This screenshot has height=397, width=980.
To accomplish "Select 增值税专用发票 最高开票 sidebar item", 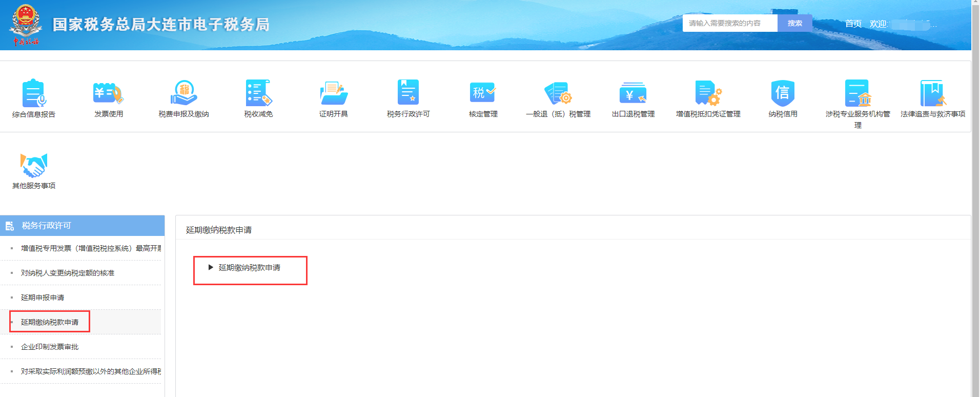I will (91, 248).
